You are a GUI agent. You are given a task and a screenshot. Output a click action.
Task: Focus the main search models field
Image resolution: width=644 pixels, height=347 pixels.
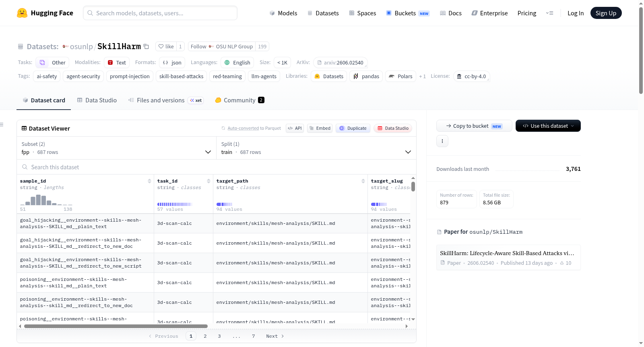[x=160, y=13]
